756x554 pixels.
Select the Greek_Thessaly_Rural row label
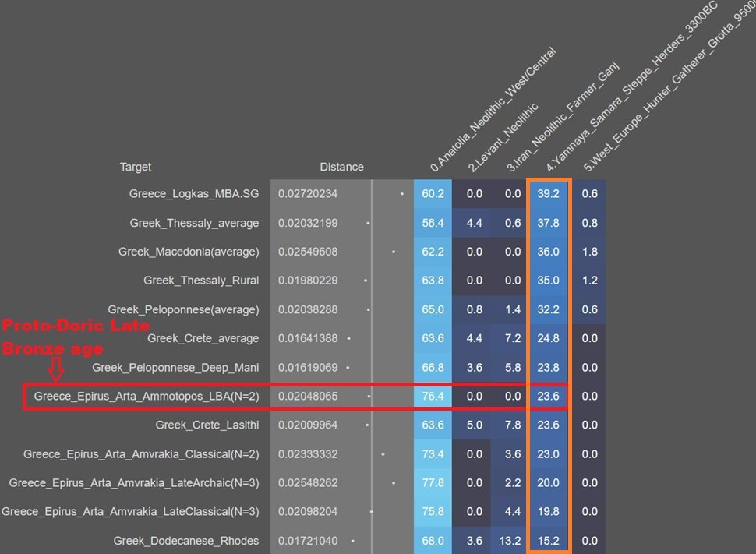pyautogui.click(x=201, y=281)
